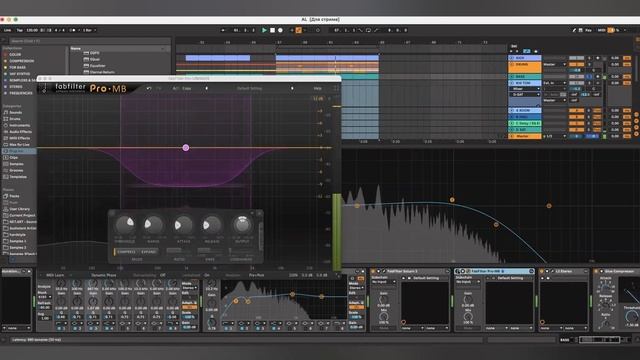Open User Library folder in Places
640x360 pixels.
20,209
